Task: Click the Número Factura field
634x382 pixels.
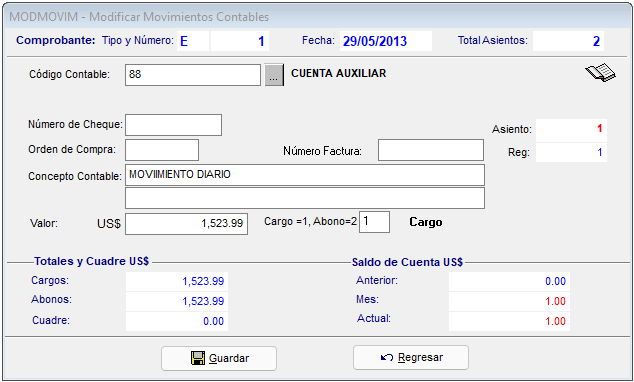Action: point(431,150)
